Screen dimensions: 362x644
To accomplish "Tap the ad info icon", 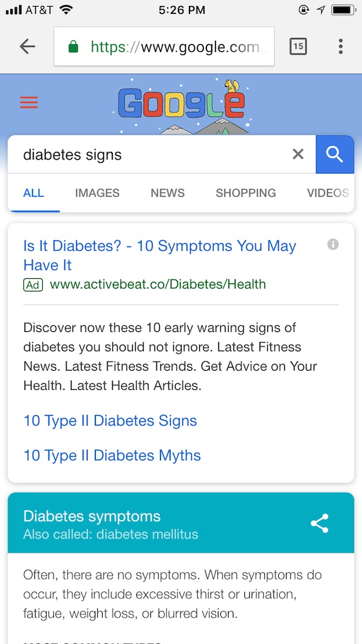I will tap(332, 244).
